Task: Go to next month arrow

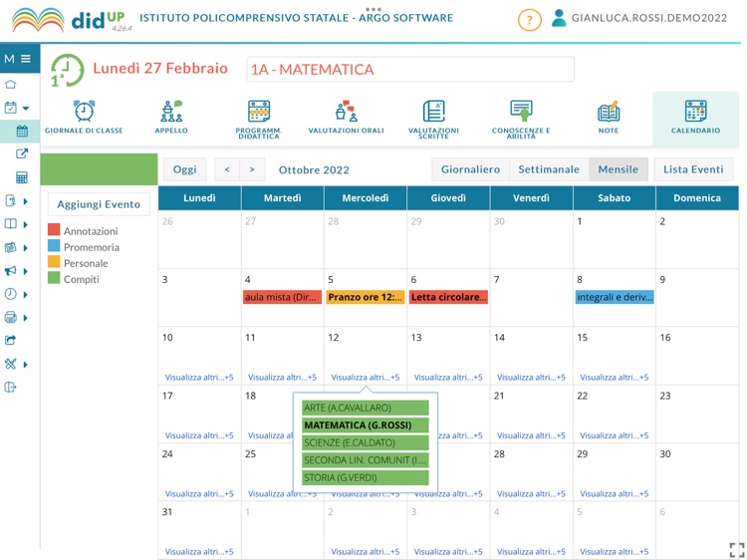Action: tap(252, 169)
